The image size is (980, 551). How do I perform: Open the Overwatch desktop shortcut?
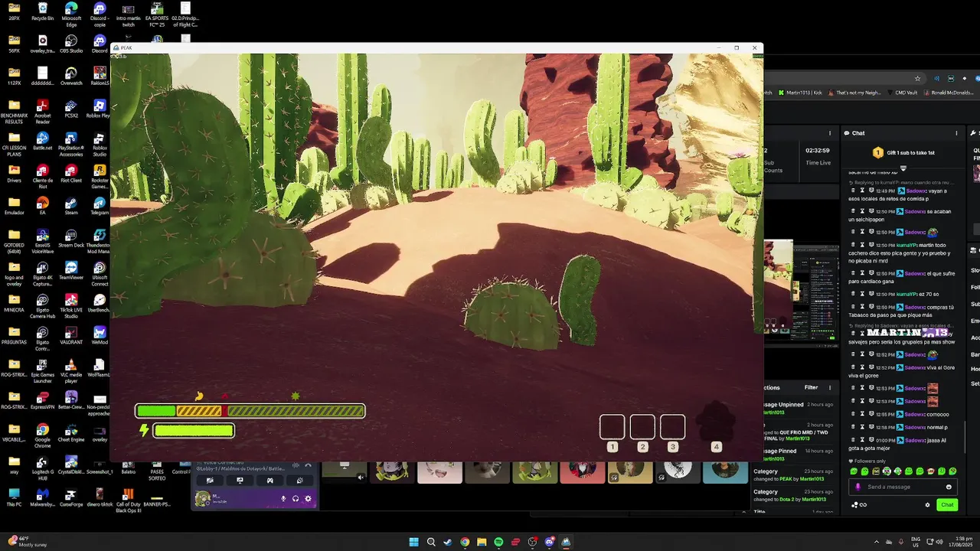[x=71, y=77]
